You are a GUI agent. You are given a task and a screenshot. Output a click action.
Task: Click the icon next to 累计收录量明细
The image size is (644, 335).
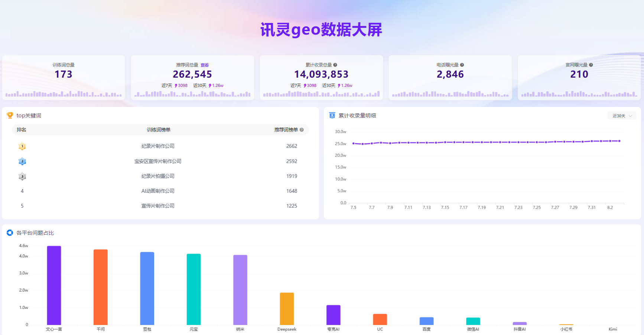[x=332, y=116]
